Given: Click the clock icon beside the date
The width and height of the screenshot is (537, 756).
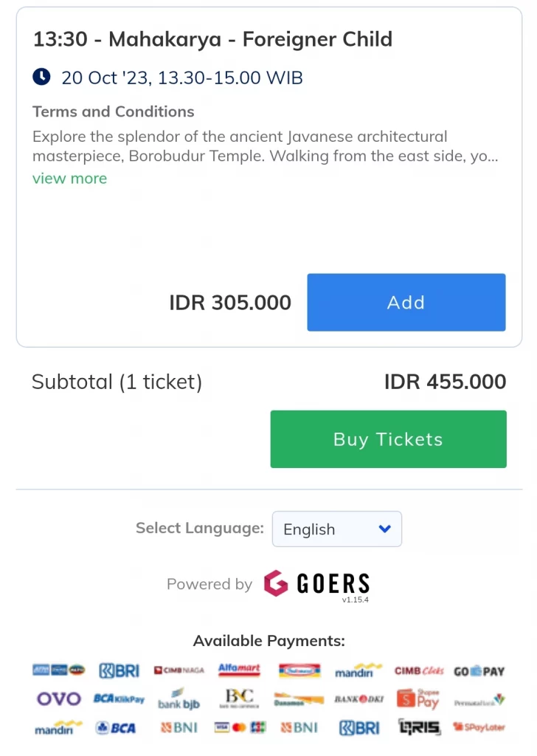Looking at the screenshot, I should pos(41,77).
